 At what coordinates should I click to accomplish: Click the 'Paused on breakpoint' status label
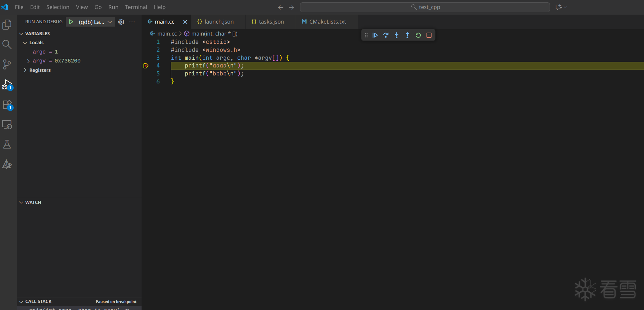click(x=116, y=302)
